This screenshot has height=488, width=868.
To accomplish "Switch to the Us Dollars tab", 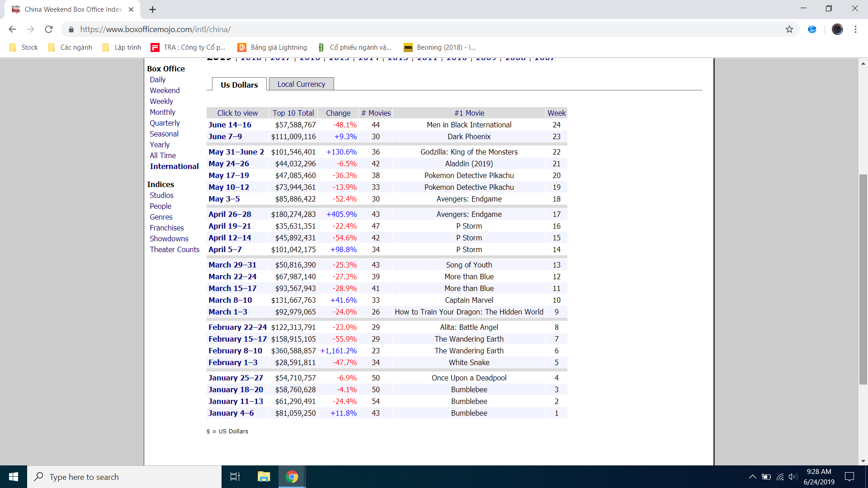I will tap(239, 84).
